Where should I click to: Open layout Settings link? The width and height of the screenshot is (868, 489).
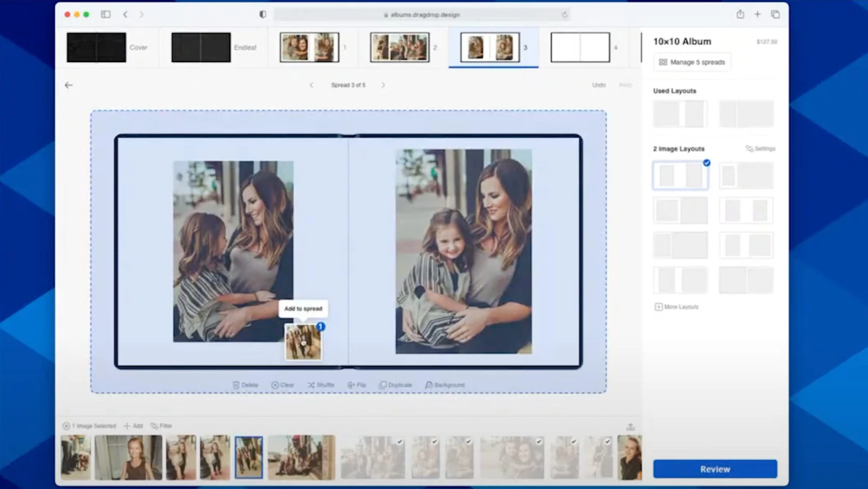(x=761, y=148)
